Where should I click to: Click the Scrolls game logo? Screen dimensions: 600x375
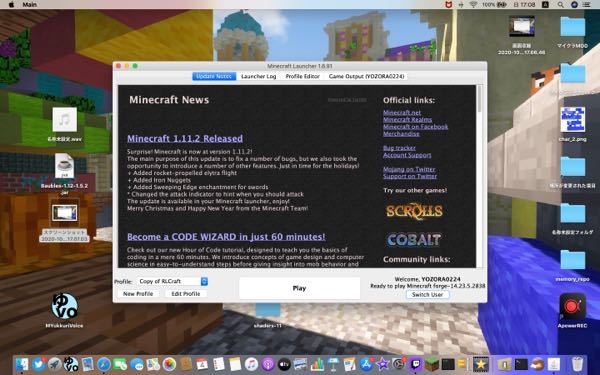pyautogui.click(x=414, y=211)
